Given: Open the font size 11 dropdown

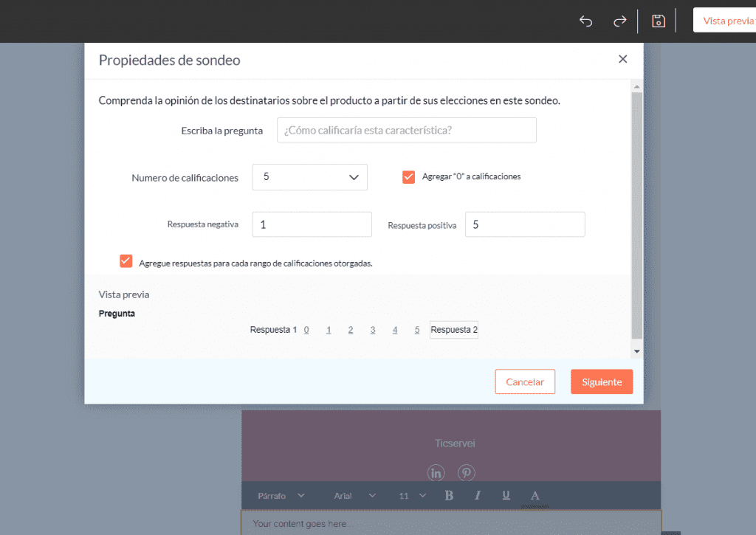Looking at the screenshot, I should 408,495.
